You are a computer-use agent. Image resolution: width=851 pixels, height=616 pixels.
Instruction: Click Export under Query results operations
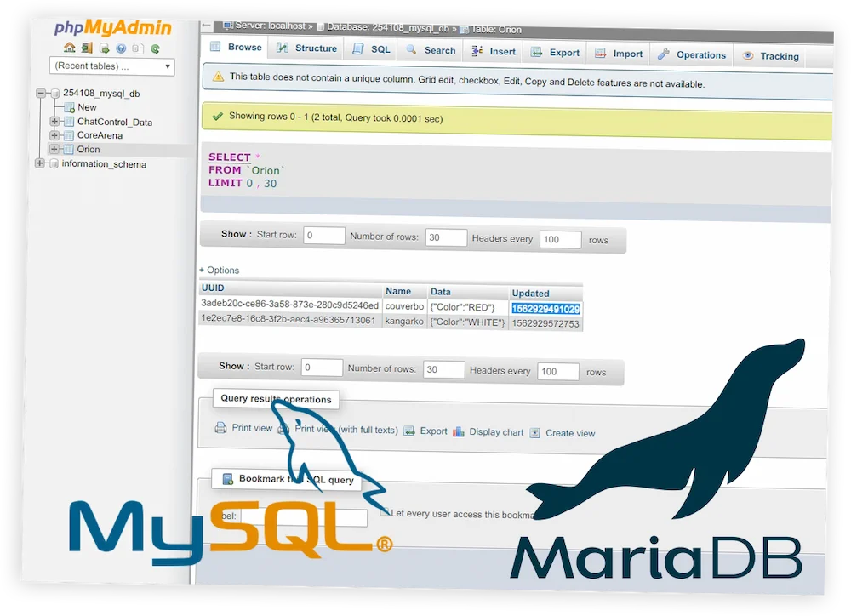pos(434,431)
